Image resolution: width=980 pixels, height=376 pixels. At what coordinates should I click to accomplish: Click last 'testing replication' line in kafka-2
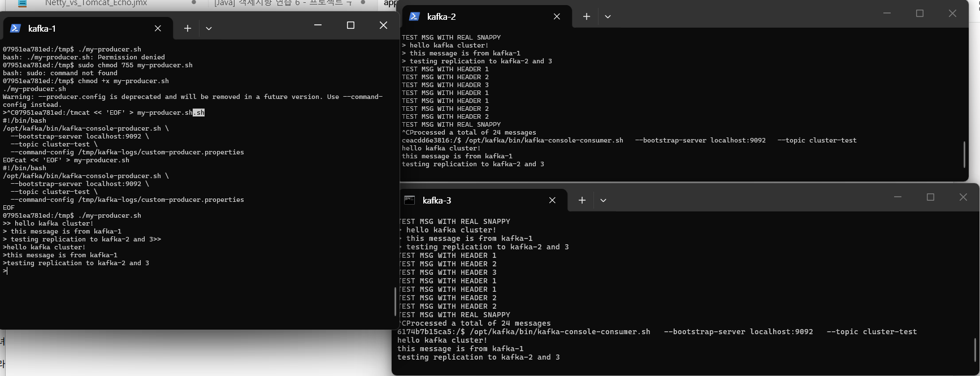click(473, 164)
